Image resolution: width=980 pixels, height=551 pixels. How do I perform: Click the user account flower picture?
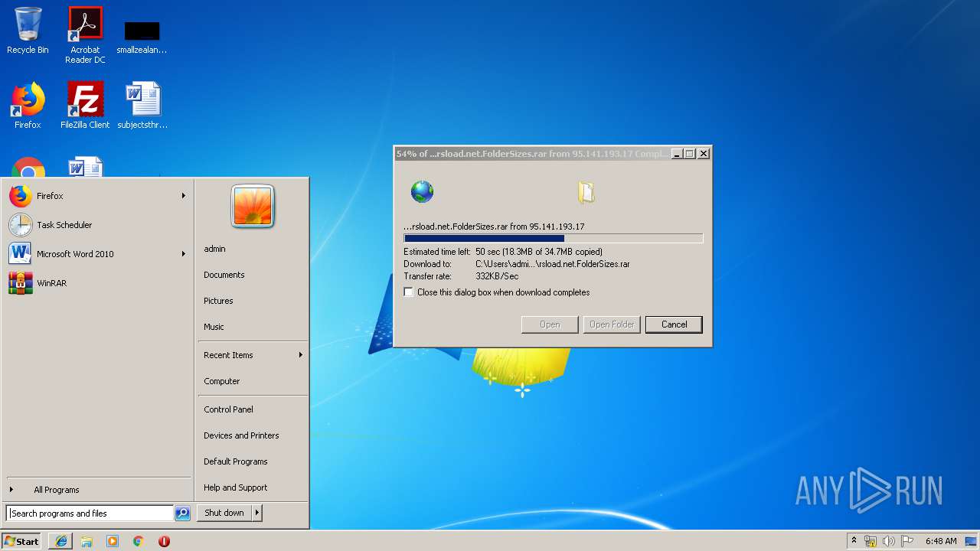(253, 206)
